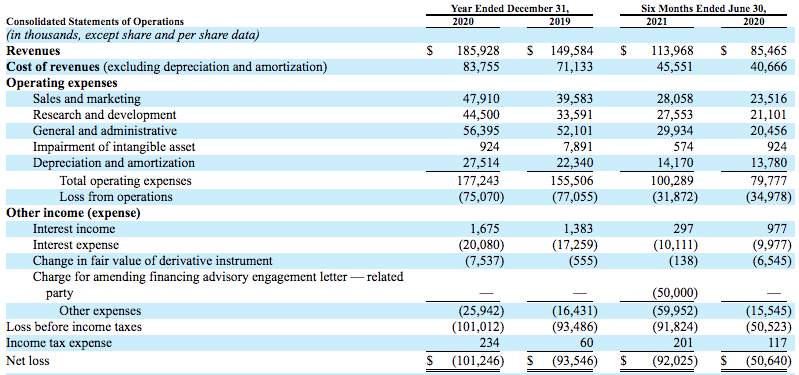Image resolution: width=799 pixels, height=375 pixels.
Task: Select the 'Consolidated Statements of Operations' heading
Action: point(95,22)
